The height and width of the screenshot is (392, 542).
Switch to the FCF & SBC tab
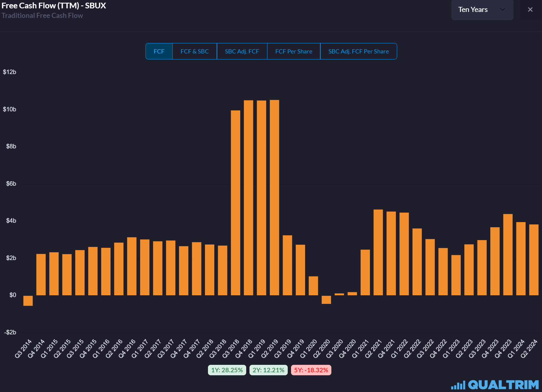(195, 51)
